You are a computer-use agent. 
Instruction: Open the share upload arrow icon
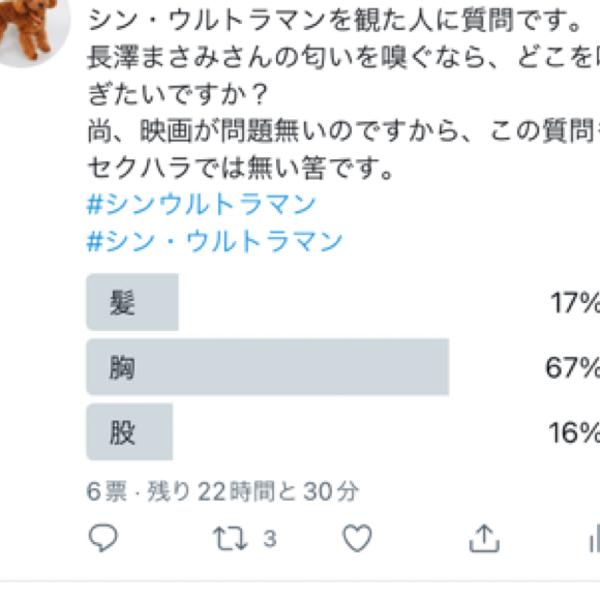click(x=484, y=538)
